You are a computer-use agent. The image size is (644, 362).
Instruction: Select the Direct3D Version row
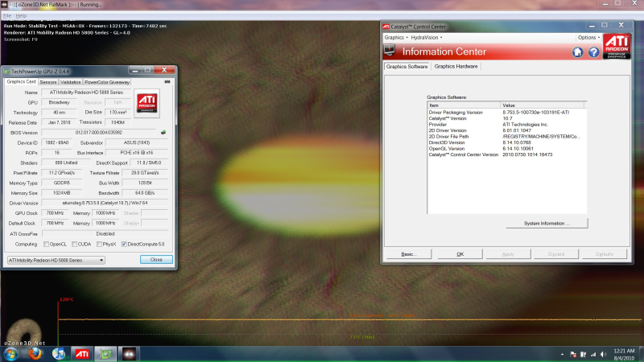(x=506, y=143)
